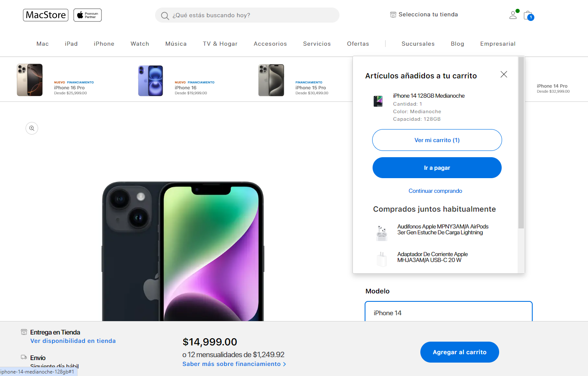Screen dimensions: 588x376
Task: Click inside the search input field
Action: pos(247,15)
